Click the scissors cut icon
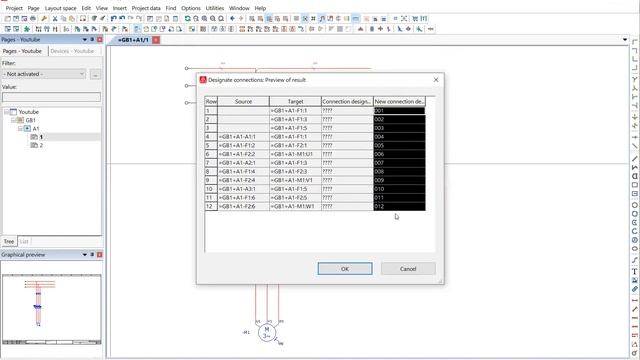 point(55,19)
